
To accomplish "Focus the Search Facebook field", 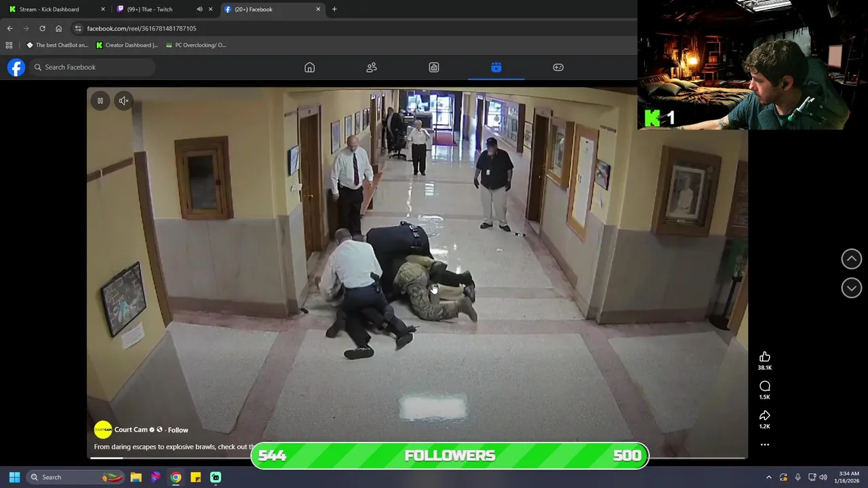I will [92, 67].
